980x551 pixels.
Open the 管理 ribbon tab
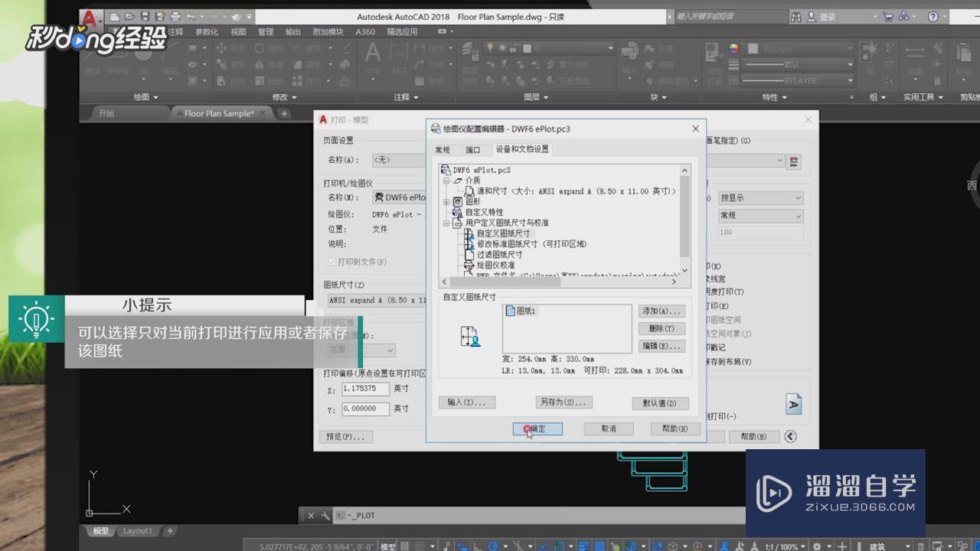pyautogui.click(x=266, y=32)
